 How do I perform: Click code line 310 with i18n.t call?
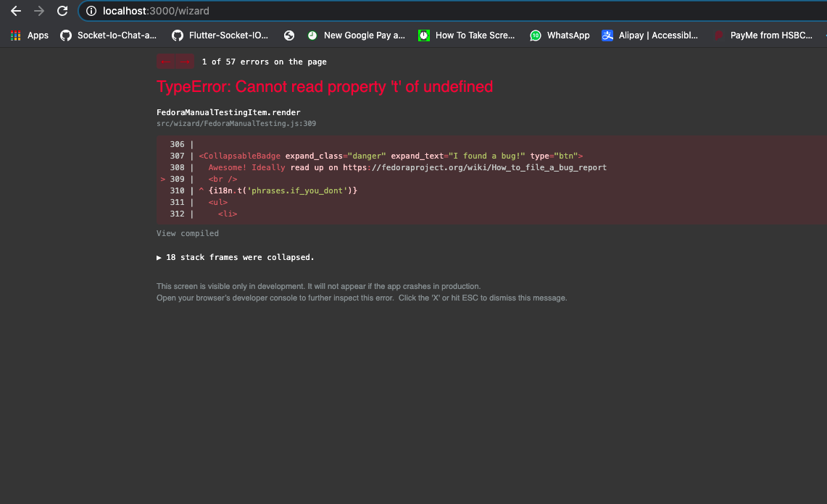tap(283, 190)
